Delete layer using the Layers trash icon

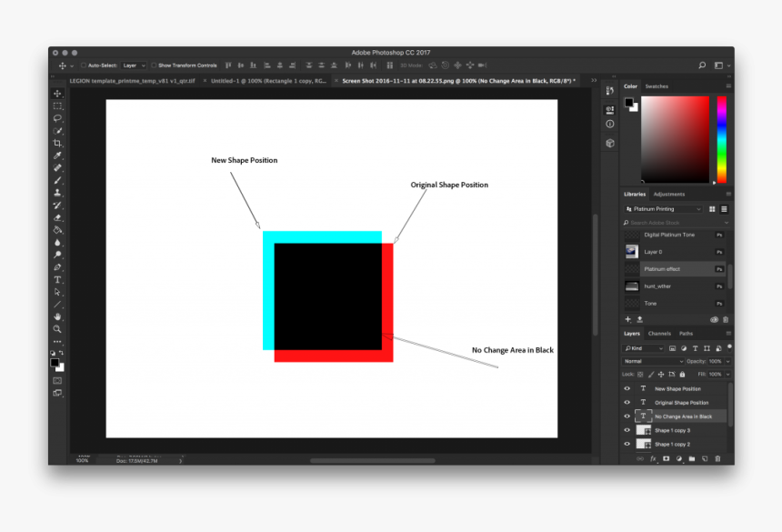[x=717, y=458]
